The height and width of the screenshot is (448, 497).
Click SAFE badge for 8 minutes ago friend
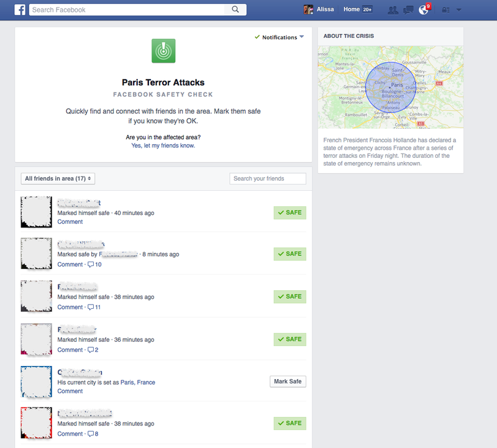(290, 254)
